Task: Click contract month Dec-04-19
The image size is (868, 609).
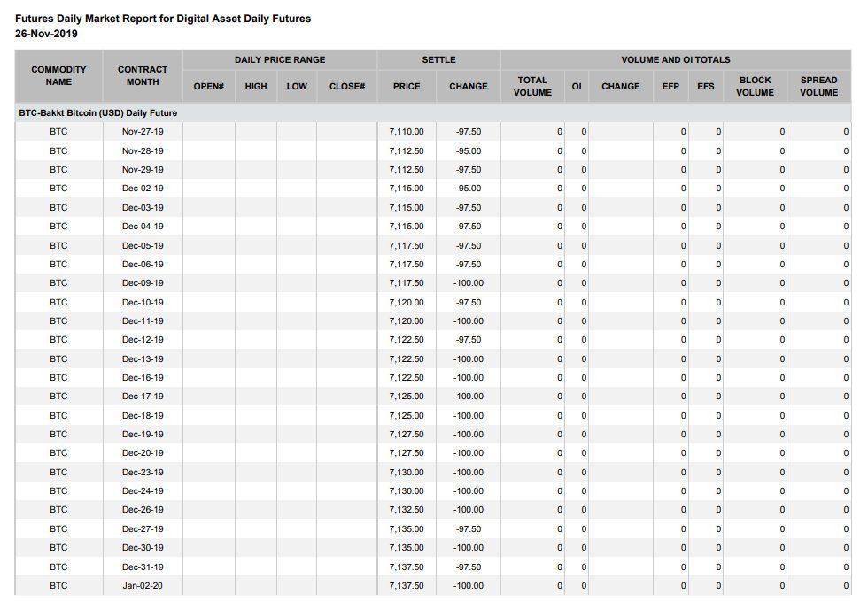Action: pyautogui.click(x=143, y=227)
